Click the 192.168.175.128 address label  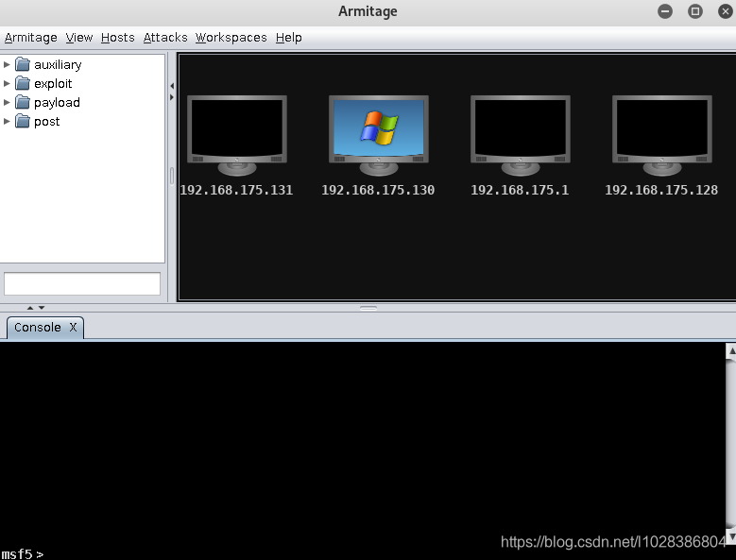pos(661,190)
